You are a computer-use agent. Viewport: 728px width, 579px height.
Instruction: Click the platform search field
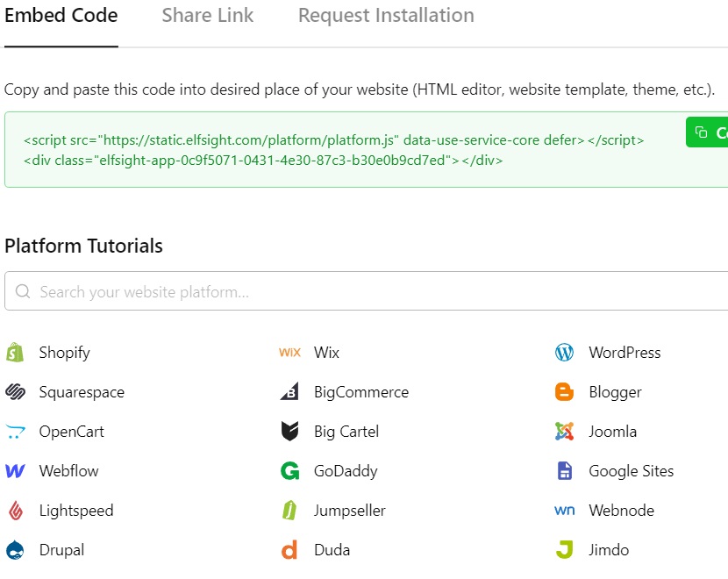[x=351, y=290]
